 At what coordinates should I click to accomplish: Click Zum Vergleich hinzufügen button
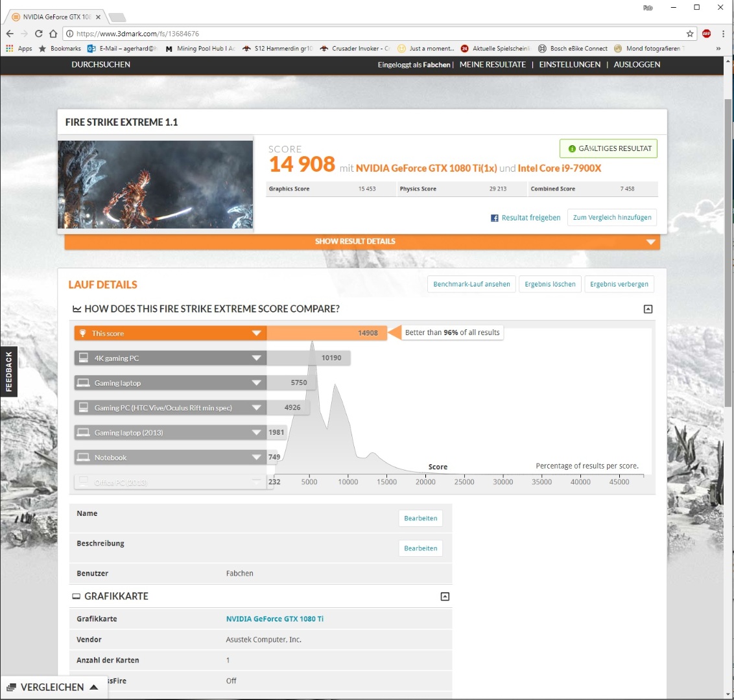click(x=612, y=218)
